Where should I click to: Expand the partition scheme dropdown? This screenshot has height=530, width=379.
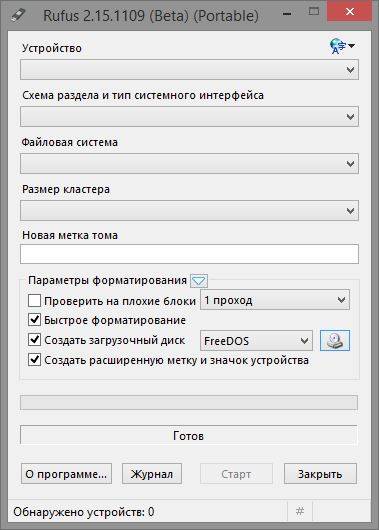coord(189,117)
